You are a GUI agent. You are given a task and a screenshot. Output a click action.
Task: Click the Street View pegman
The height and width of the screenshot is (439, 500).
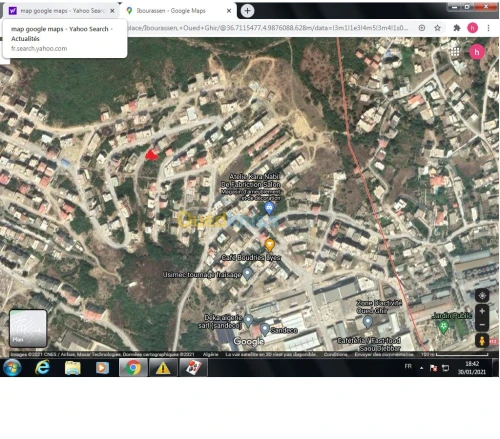pyautogui.click(x=482, y=340)
